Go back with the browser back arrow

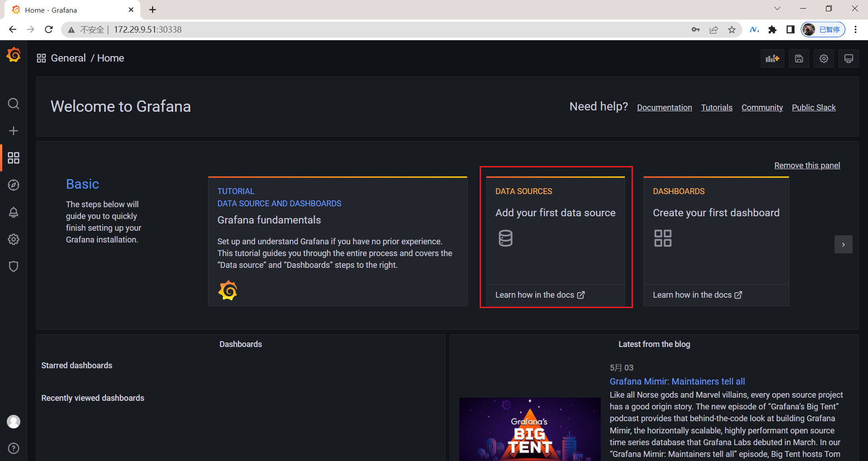pyautogui.click(x=13, y=29)
